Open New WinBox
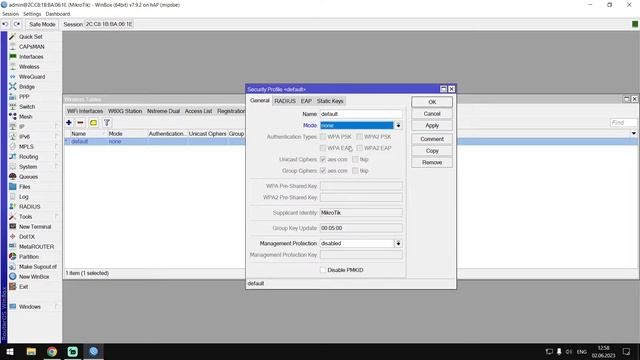 point(34,277)
